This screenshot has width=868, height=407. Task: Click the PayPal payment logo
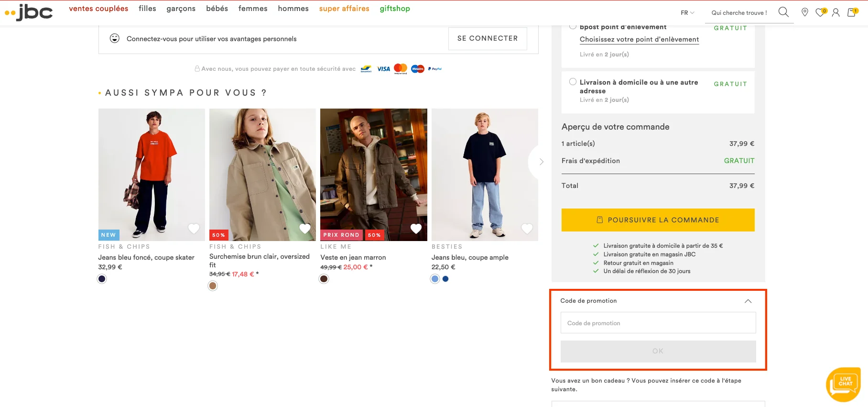tap(435, 69)
